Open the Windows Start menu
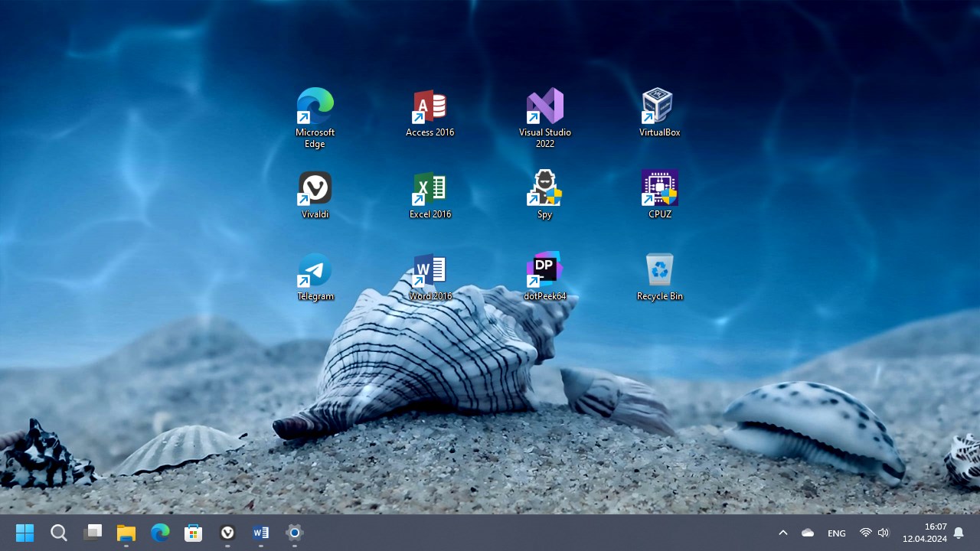This screenshot has height=551, width=980. coord(24,533)
